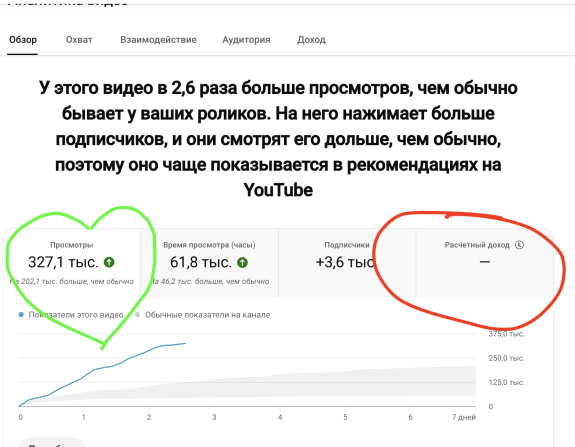Image resolution: width=575 pixels, height=447 pixels.
Task: Select the Просмотры metric card
Action: pyautogui.click(x=72, y=263)
